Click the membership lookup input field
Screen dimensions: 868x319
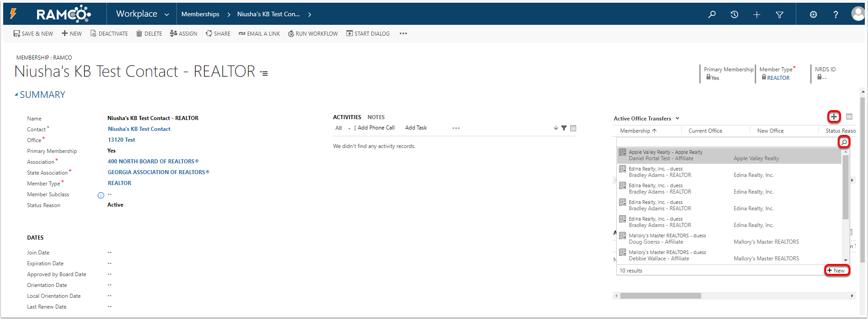click(727, 142)
